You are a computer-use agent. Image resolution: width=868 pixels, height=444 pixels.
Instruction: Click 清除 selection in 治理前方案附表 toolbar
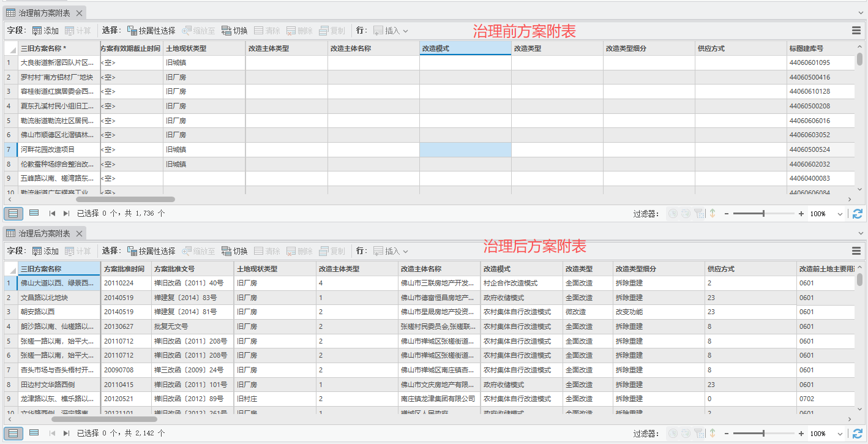pos(267,31)
